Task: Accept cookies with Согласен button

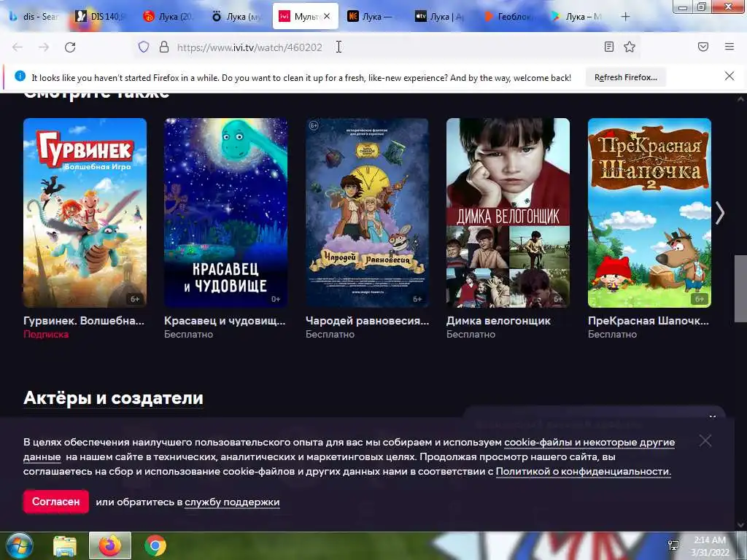Action: point(55,502)
